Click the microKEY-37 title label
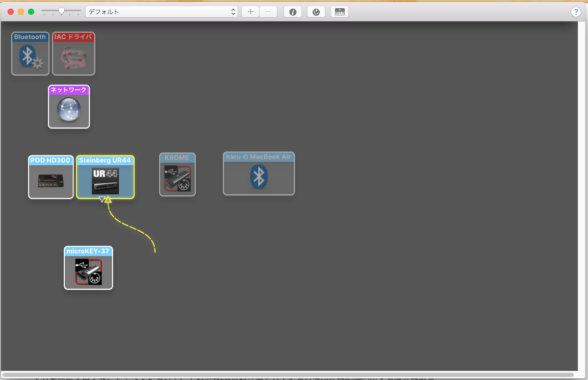 88,251
